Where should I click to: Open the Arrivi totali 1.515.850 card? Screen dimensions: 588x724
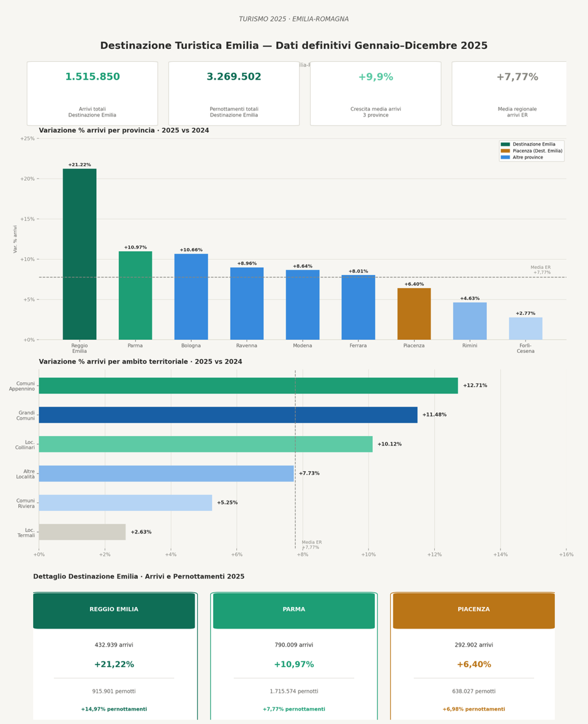click(x=92, y=94)
